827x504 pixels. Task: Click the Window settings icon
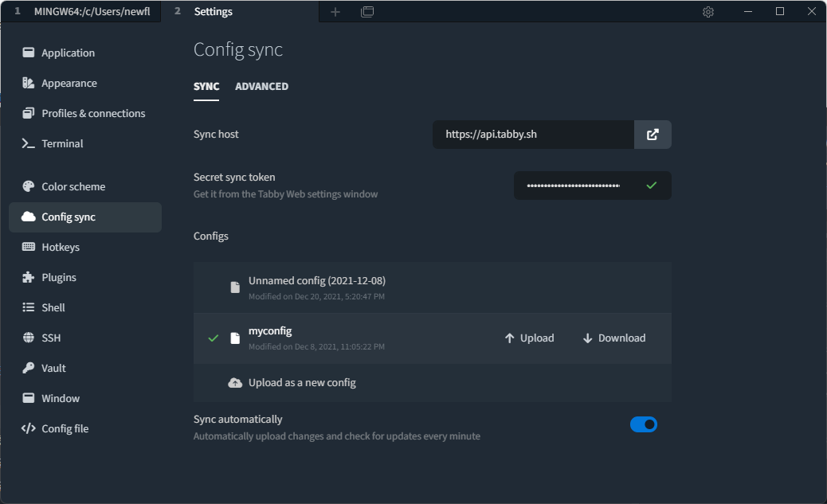tap(29, 398)
